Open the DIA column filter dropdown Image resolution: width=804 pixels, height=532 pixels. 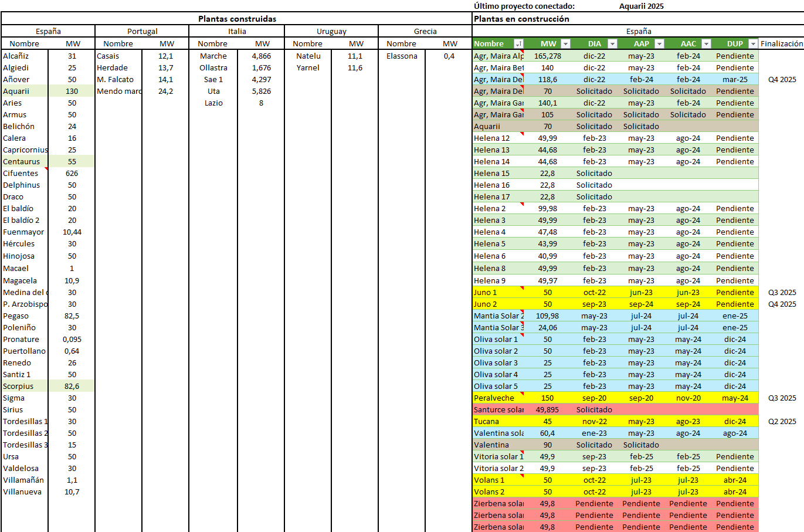click(x=612, y=44)
